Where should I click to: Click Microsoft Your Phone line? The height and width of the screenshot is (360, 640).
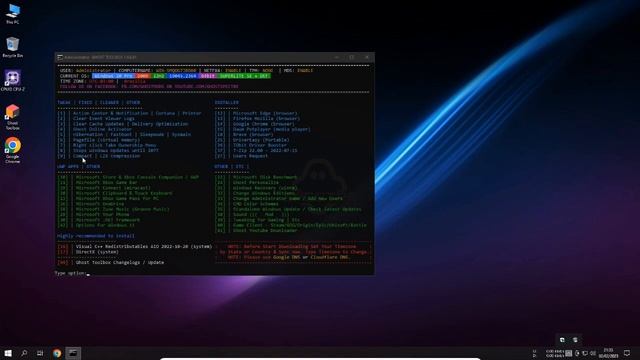coord(94,214)
